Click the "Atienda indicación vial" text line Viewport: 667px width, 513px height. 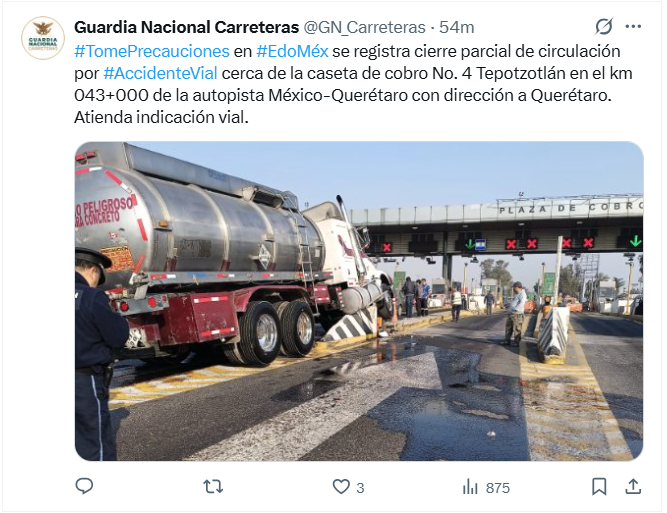161,117
